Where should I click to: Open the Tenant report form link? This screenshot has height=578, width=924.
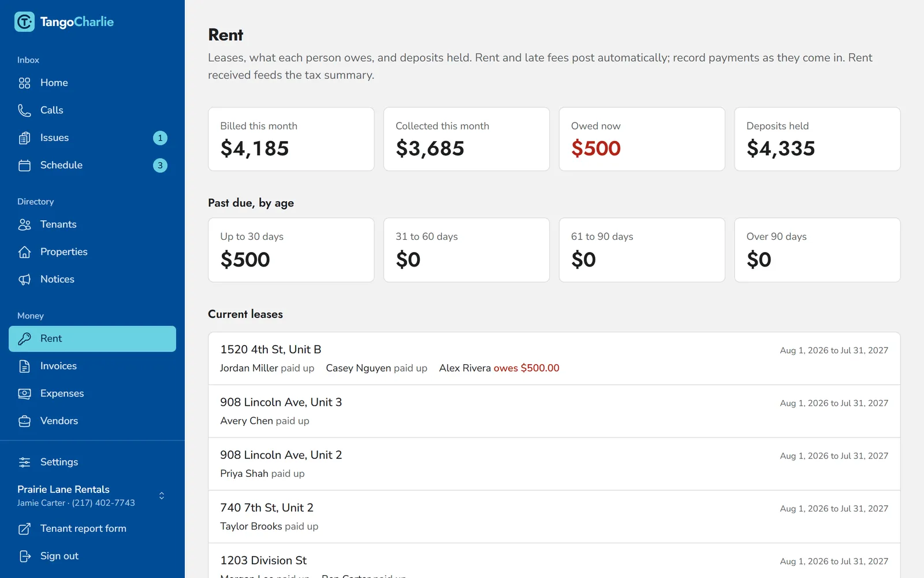pyautogui.click(x=92, y=528)
